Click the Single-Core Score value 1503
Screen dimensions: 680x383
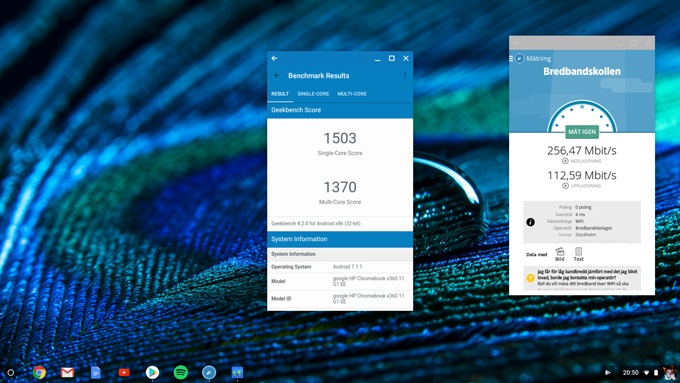pyautogui.click(x=340, y=138)
